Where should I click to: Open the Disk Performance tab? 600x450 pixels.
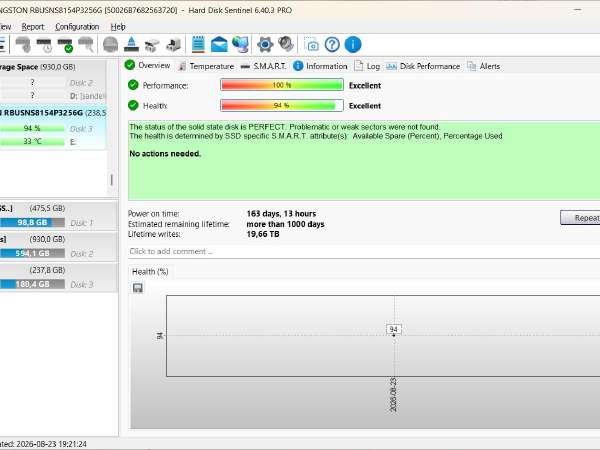[423, 66]
